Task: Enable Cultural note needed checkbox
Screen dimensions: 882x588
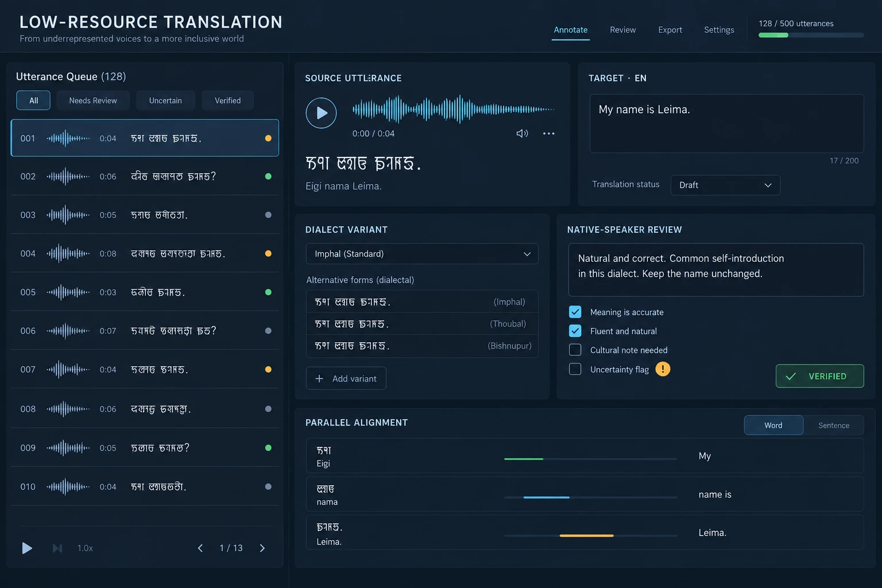Action: 575,350
